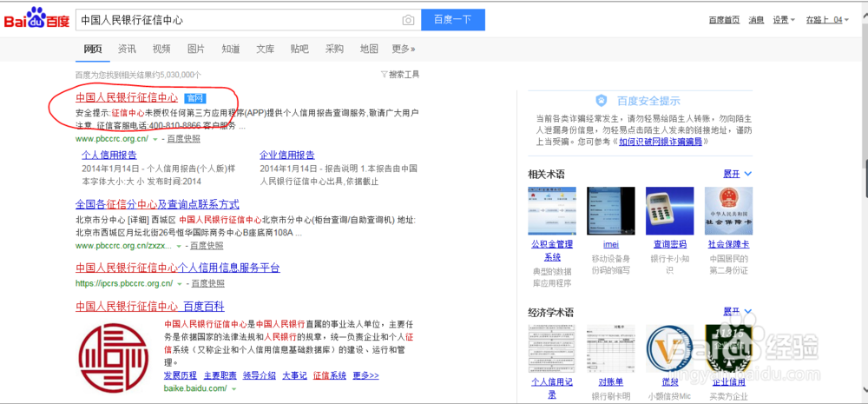Switch to the 知道 tab
This screenshot has height=404, width=868.
point(231,49)
